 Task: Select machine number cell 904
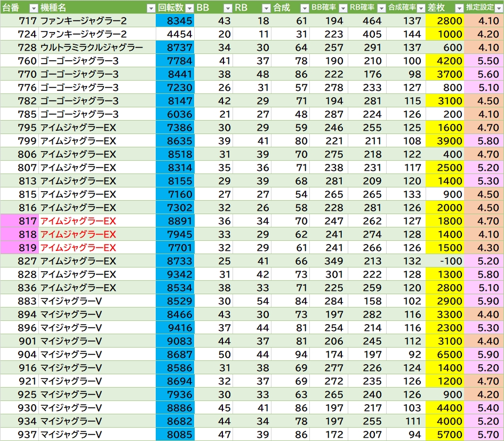pyautogui.click(x=19, y=354)
